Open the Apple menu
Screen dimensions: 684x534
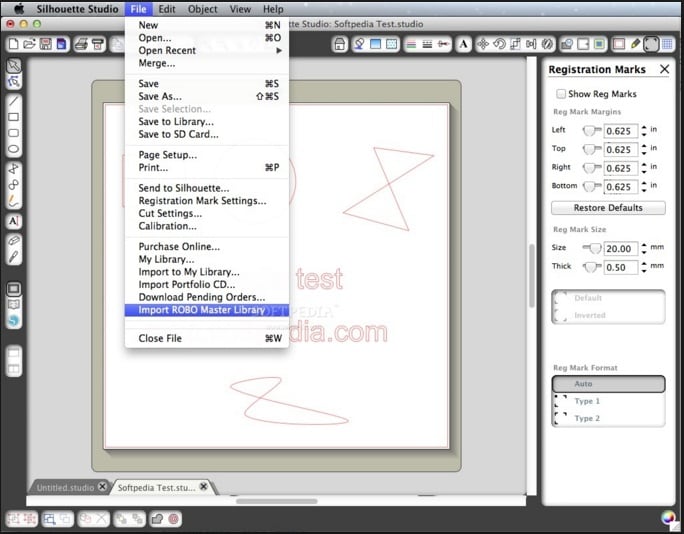tap(18, 9)
